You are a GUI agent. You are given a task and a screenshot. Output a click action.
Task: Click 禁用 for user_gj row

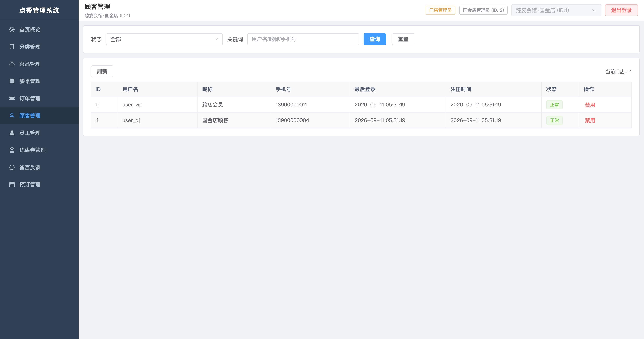(590, 120)
